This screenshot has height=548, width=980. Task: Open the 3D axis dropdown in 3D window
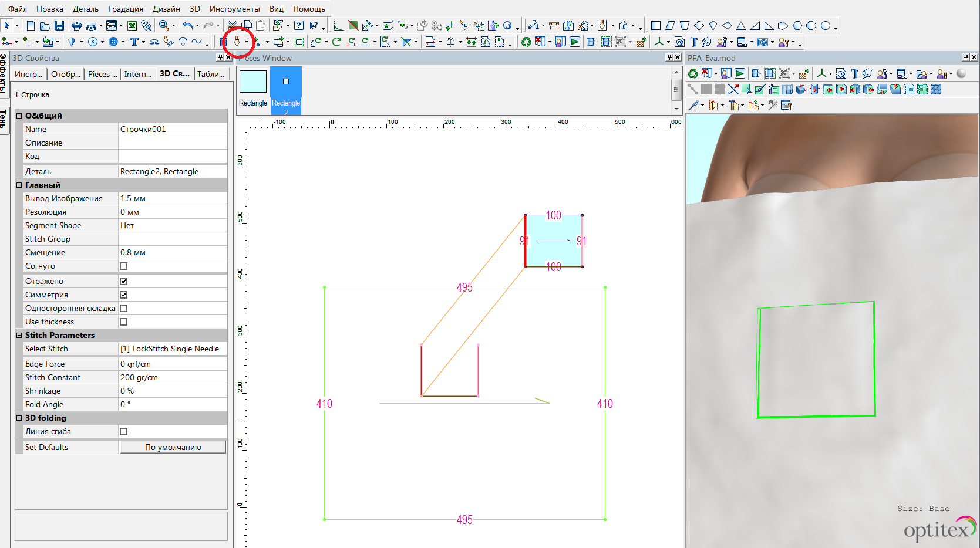(x=830, y=73)
